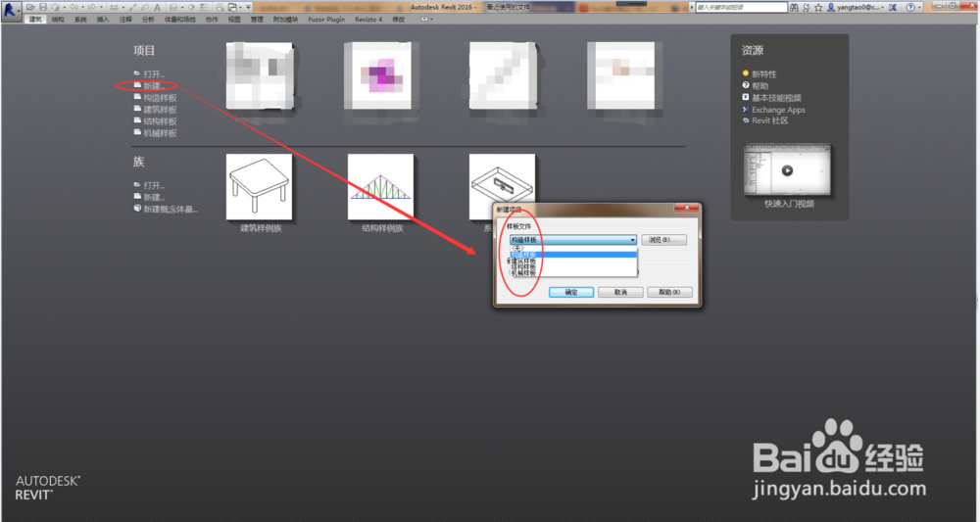The width and height of the screenshot is (980, 522).
Task: Click the Favorites star icon in title bar
Action: (818, 8)
